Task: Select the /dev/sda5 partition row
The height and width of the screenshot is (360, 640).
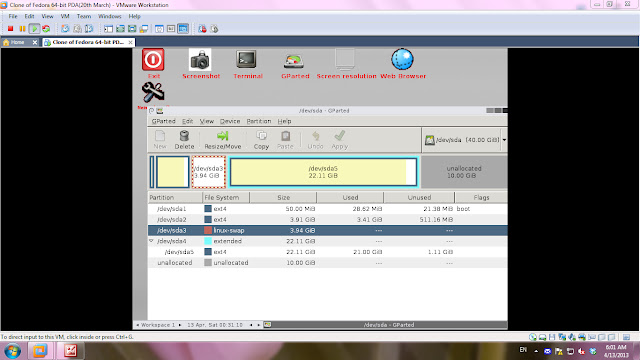Action: coord(327,252)
